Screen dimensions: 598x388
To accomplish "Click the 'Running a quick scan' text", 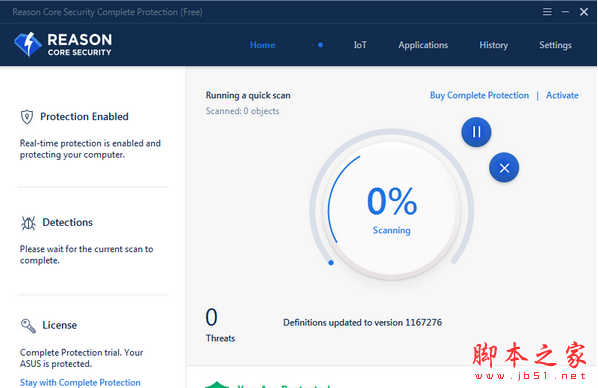I will (248, 95).
